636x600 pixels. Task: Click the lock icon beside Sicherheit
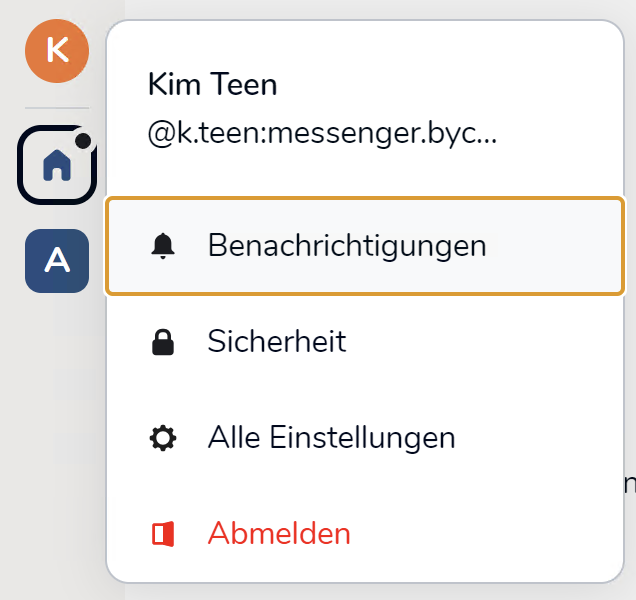tap(163, 342)
